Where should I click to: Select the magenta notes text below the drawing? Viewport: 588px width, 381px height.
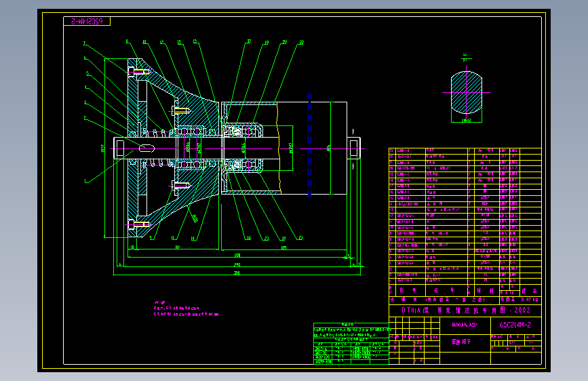coord(186,308)
